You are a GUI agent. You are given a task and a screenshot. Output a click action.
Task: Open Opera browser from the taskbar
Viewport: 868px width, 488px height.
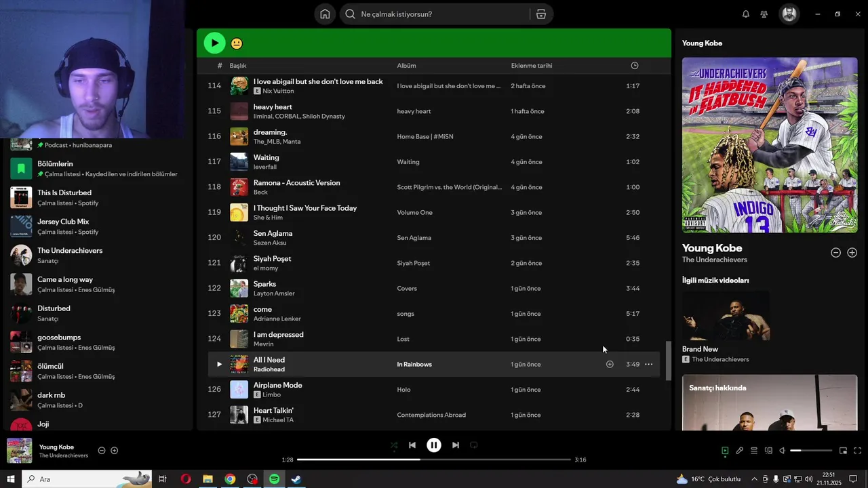tap(186, 479)
